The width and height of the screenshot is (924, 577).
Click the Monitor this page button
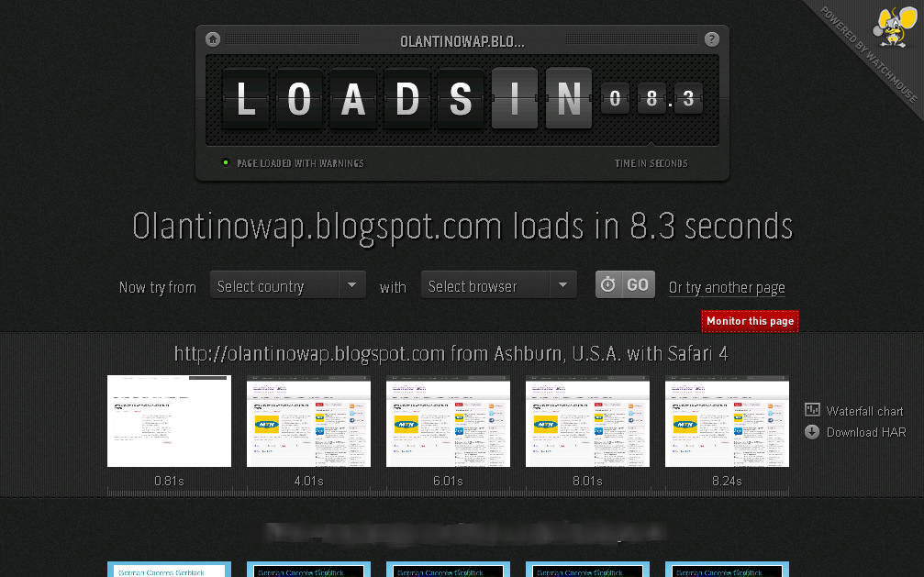click(x=751, y=321)
